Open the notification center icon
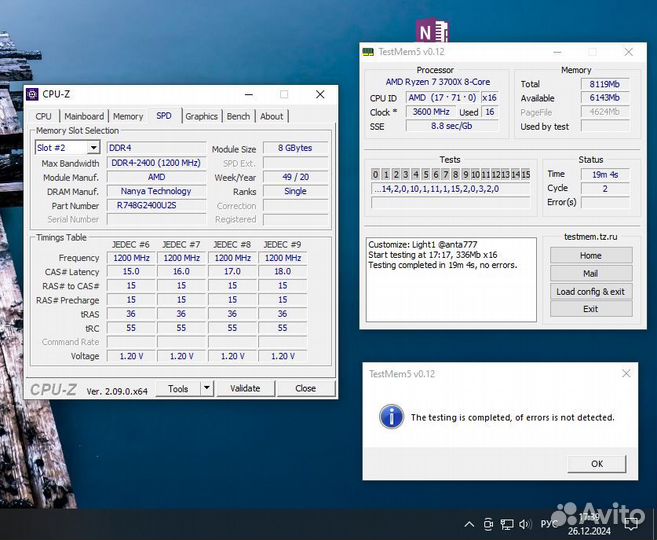The width and height of the screenshot is (657, 540). click(631, 523)
